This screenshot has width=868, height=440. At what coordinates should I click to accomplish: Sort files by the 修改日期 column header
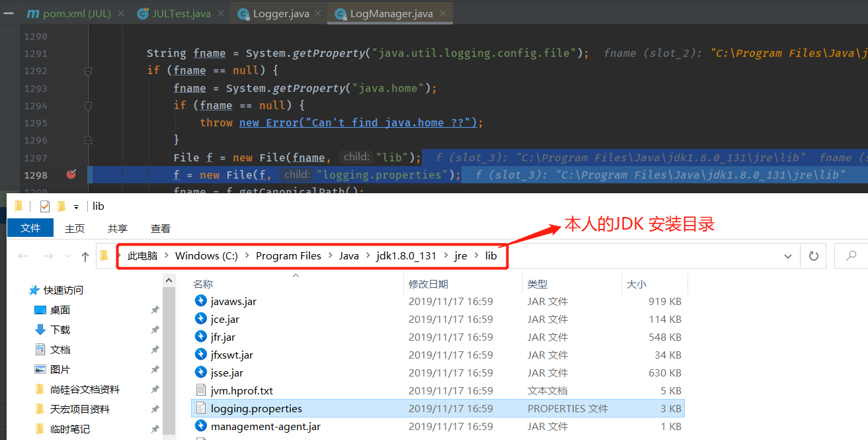click(x=428, y=284)
